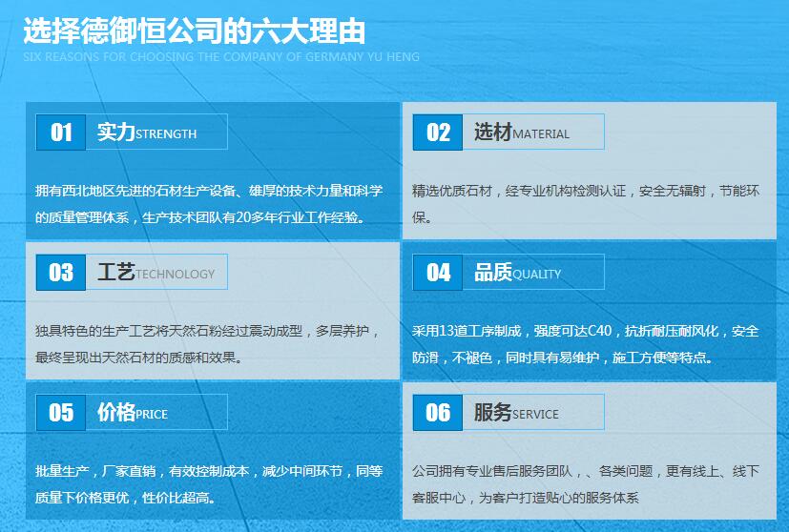Image resolution: width=789 pixels, height=532 pixels.
Task: Select the 选材 MATERIAL heading
Action: point(522,133)
